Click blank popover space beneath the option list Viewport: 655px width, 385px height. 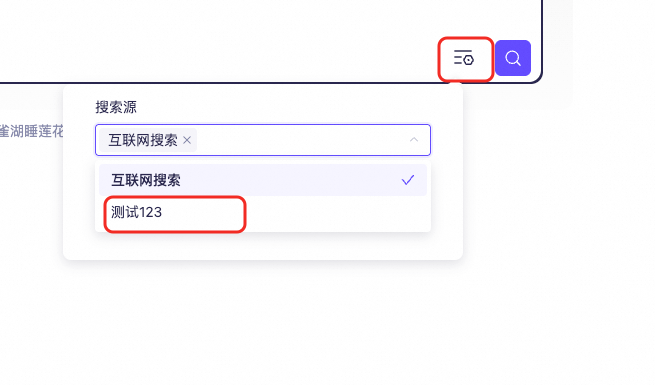pos(263,246)
